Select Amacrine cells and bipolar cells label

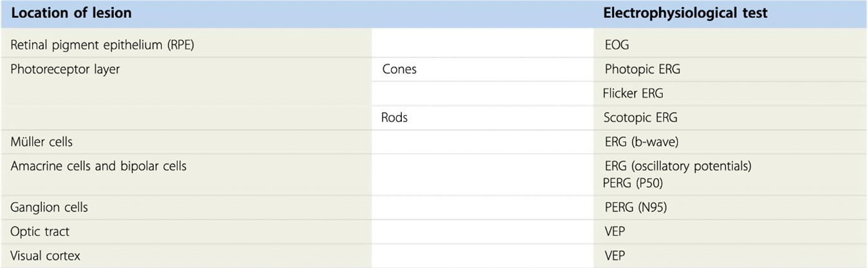pos(98,166)
